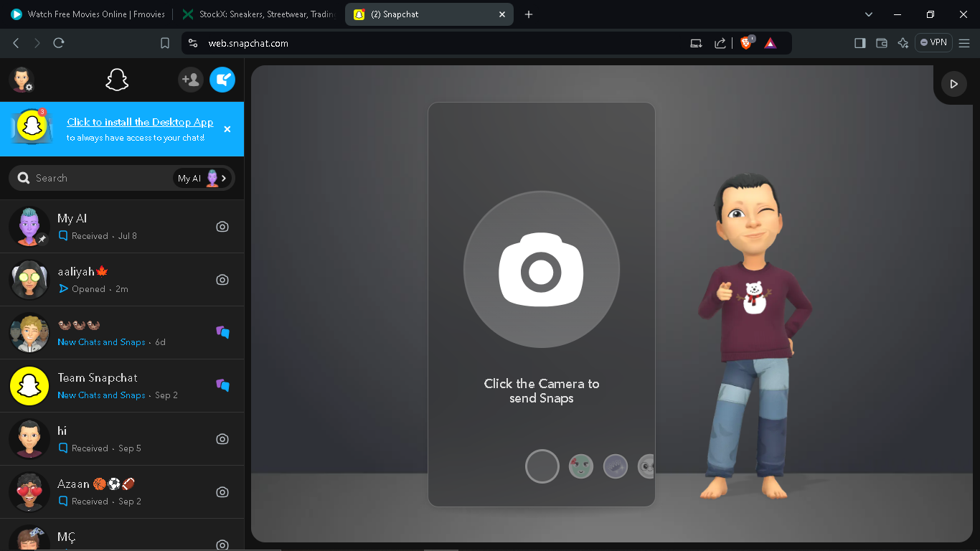Viewport: 980px width, 551px height.
Task: Open the aaliyah chat row
Action: tap(122, 279)
